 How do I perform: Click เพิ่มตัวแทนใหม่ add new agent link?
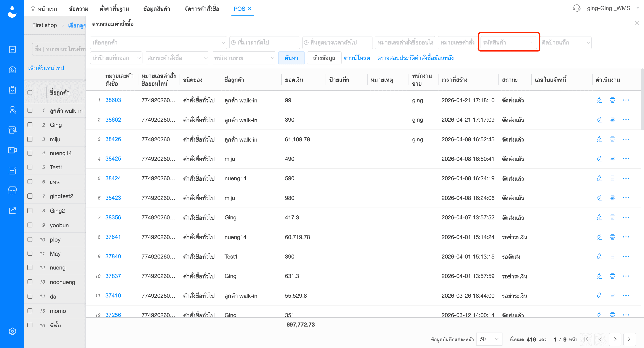point(46,68)
